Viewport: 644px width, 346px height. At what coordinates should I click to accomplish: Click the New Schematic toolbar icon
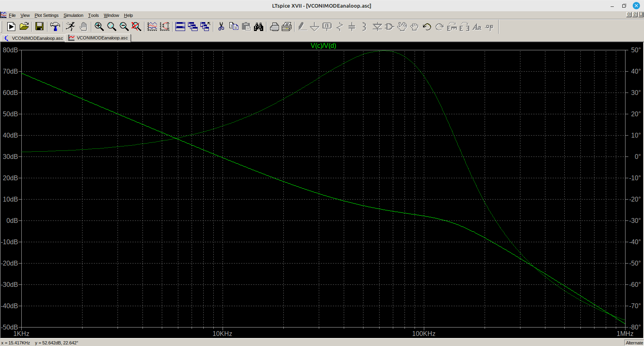tap(11, 27)
